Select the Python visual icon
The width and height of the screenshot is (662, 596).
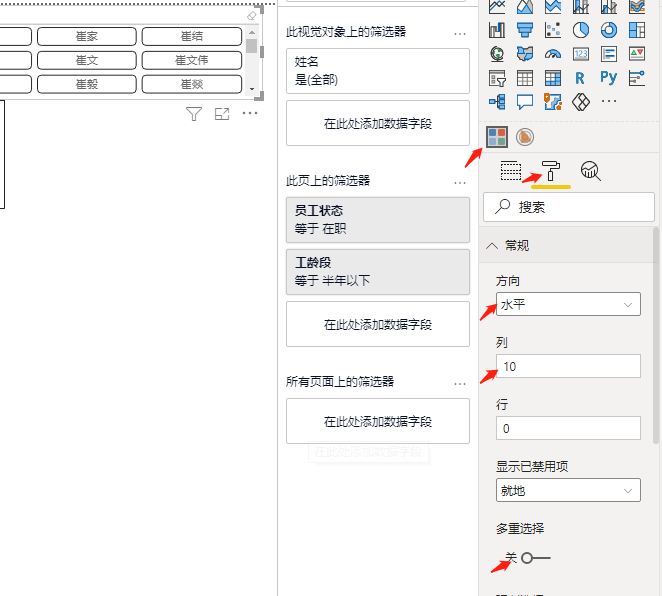pyautogui.click(x=608, y=78)
